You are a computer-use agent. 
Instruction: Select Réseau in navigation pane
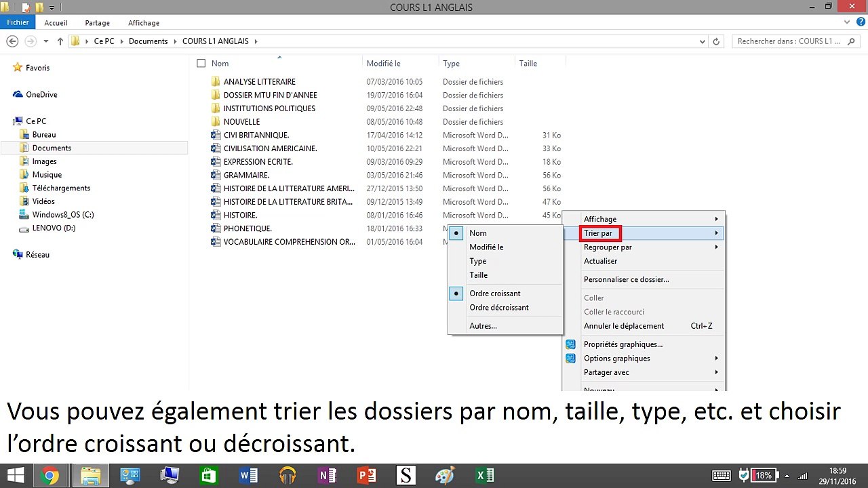click(37, 255)
